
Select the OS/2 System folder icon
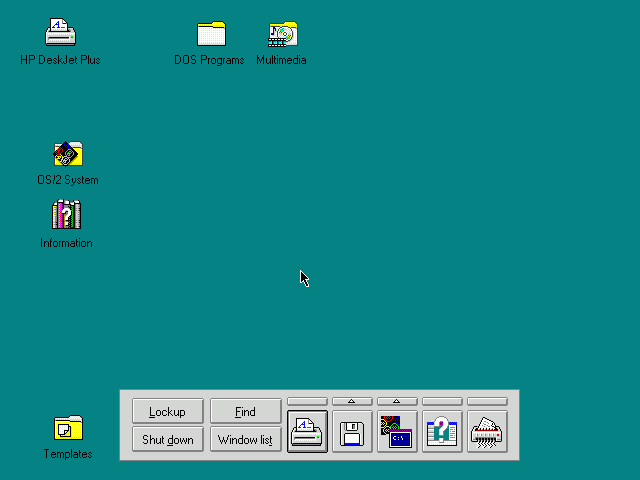point(68,153)
